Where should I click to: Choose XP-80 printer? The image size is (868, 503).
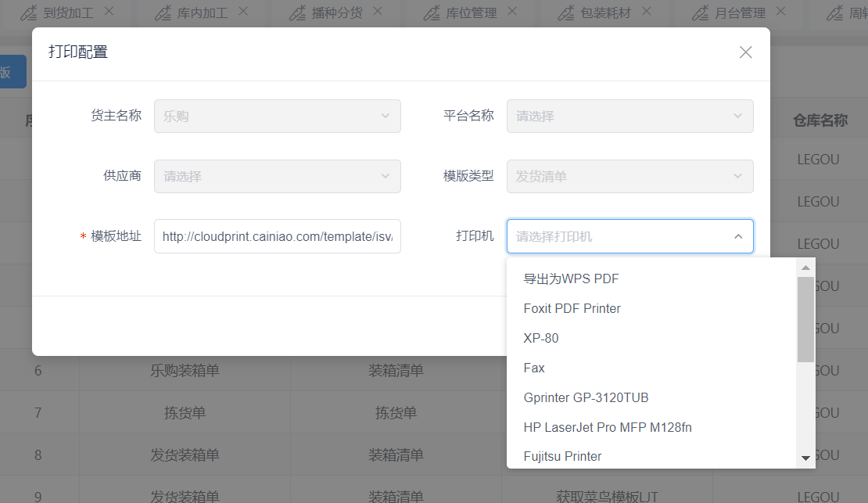tap(651, 338)
